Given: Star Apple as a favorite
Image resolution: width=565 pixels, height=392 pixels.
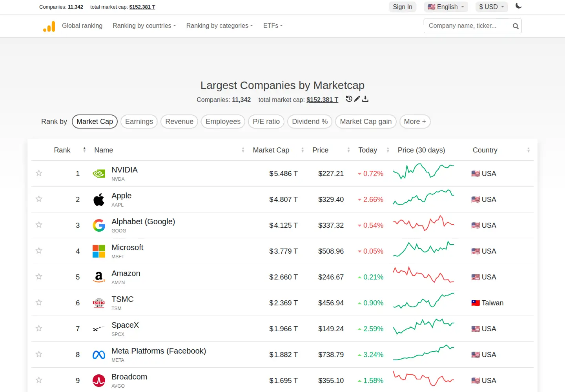Looking at the screenshot, I should [x=39, y=199].
